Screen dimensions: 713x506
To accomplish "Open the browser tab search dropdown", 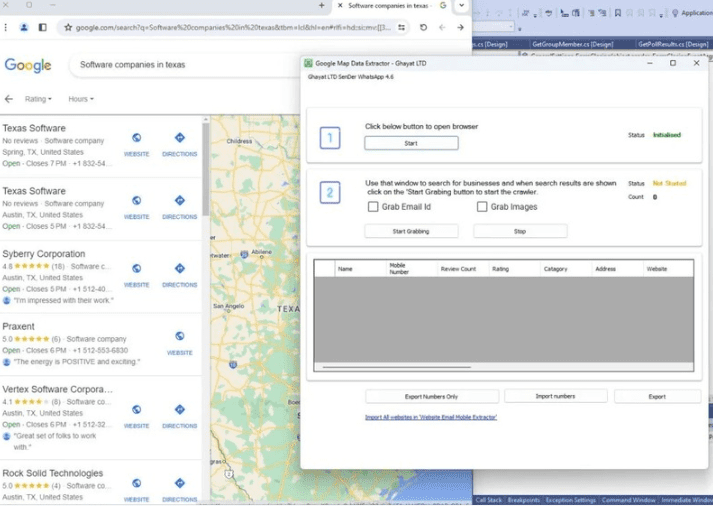I will click(461, 6).
